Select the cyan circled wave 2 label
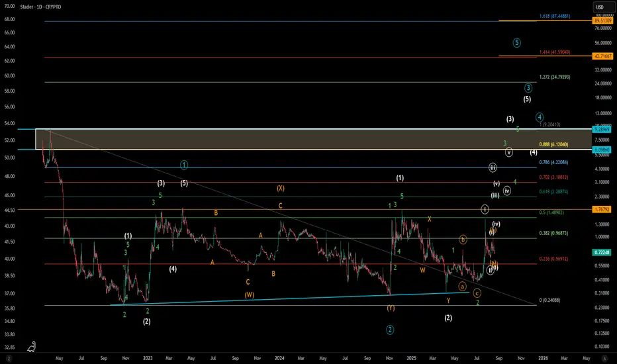 coord(389,330)
